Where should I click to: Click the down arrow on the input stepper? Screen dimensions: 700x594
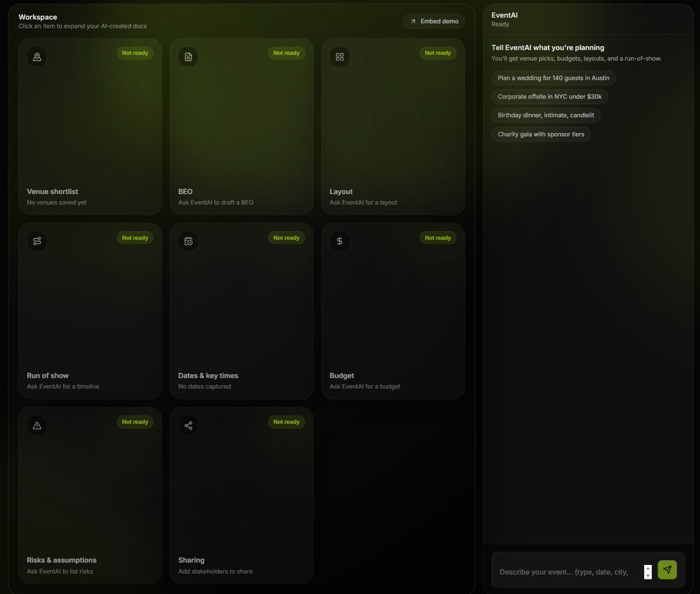pos(647,575)
